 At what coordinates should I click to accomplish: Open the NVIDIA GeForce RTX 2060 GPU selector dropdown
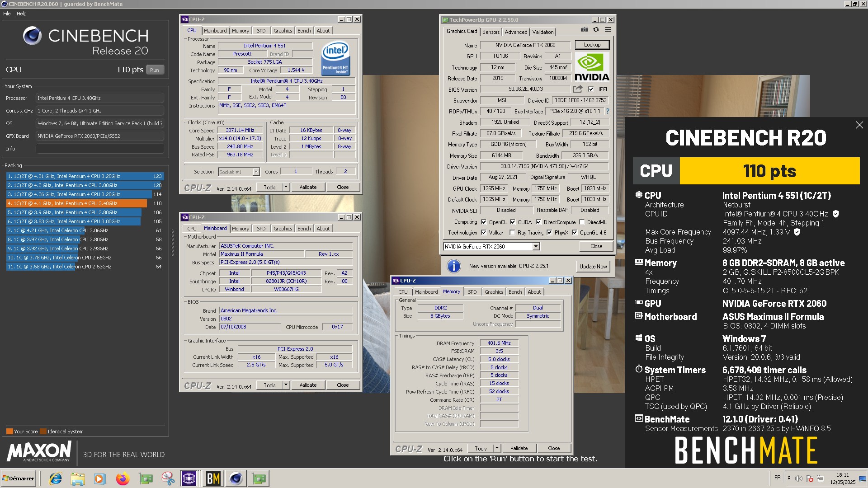(x=536, y=247)
